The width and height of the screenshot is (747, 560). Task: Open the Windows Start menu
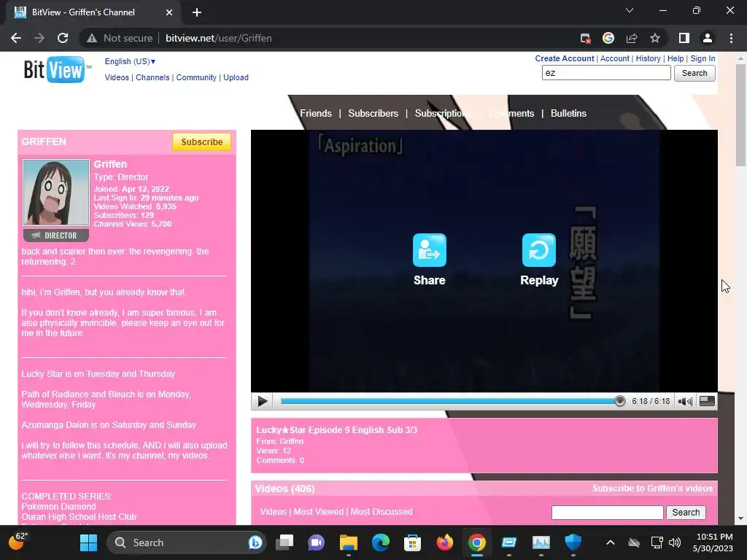(88, 542)
